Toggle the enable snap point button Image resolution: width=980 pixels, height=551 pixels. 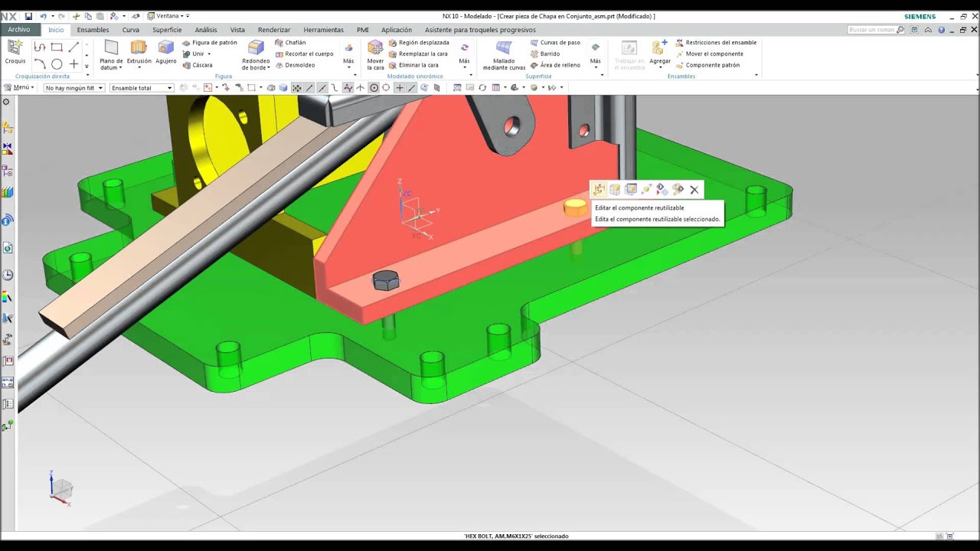click(296, 88)
